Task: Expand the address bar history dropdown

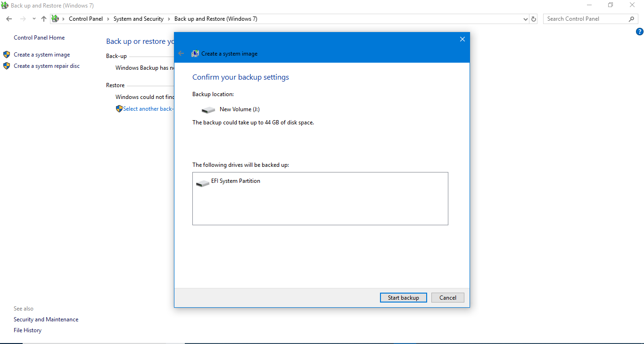Action: coord(526,19)
